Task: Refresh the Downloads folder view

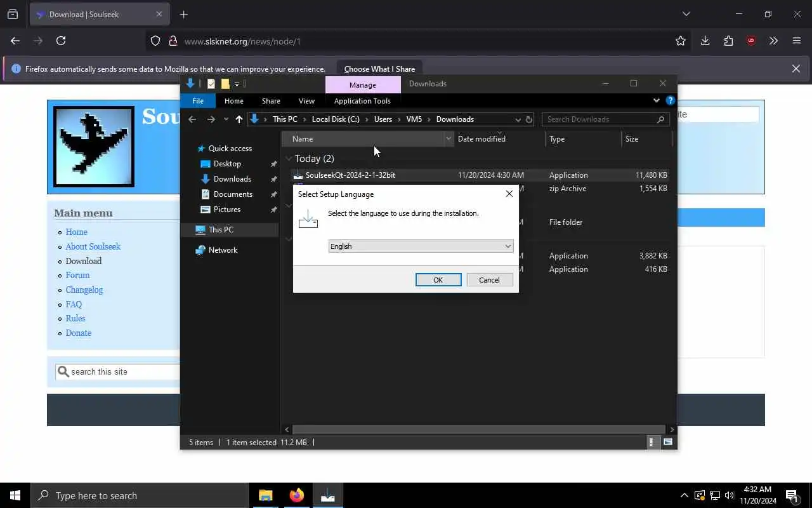Action: (528, 119)
